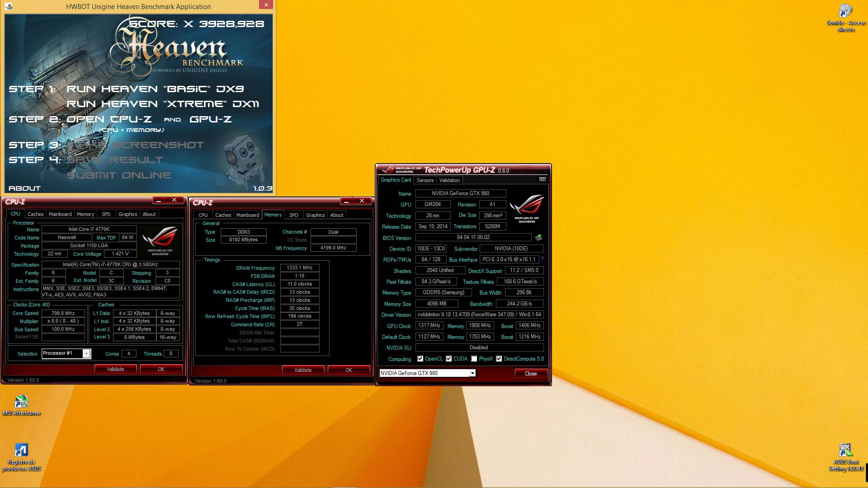868x488 pixels.
Task: Open Graphics tab in left CPU-Z window
Action: (127, 214)
